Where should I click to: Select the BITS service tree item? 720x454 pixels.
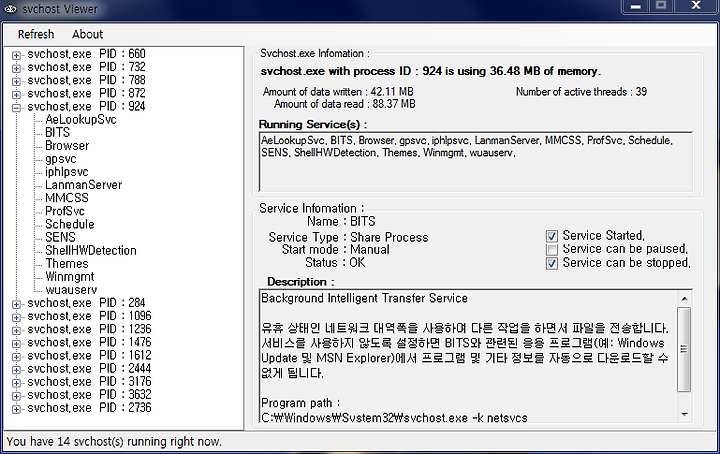(x=57, y=133)
